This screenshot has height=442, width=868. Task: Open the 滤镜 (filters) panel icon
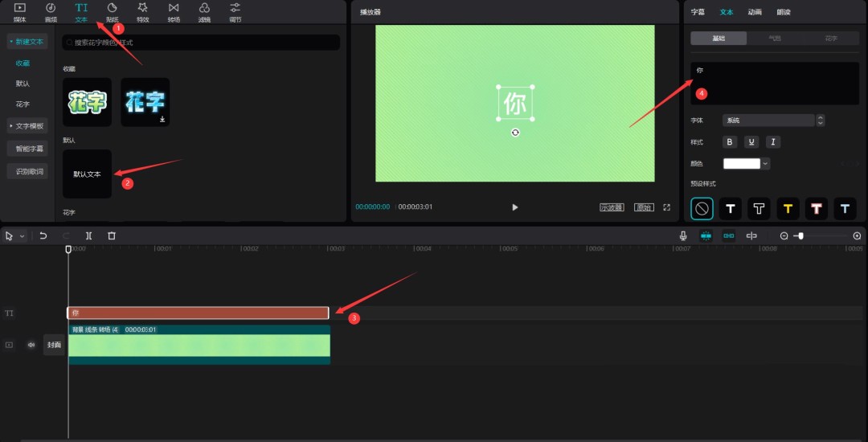tap(204, 11)
